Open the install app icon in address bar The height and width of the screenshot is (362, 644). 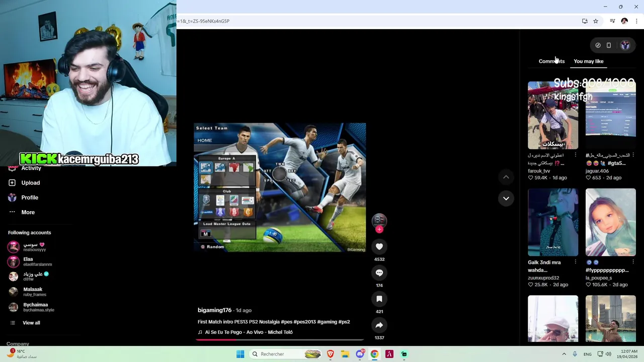point(585,21)
